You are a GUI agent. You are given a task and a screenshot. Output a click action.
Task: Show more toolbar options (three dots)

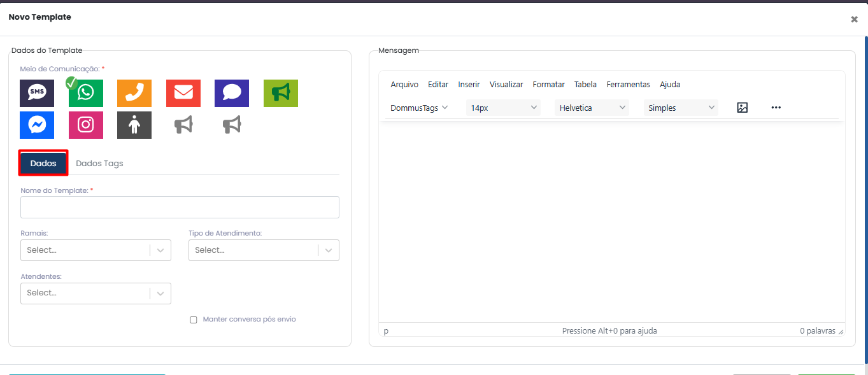776,108
